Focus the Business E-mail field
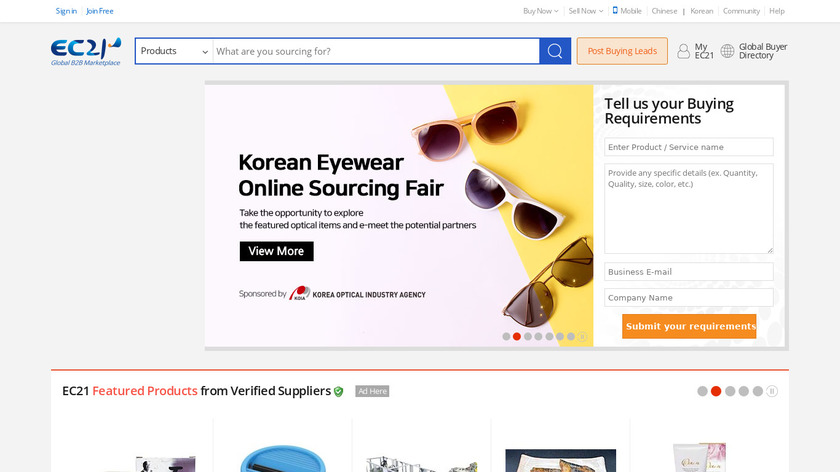The height and width of the screenshot is (472, 840). [688, 272]
